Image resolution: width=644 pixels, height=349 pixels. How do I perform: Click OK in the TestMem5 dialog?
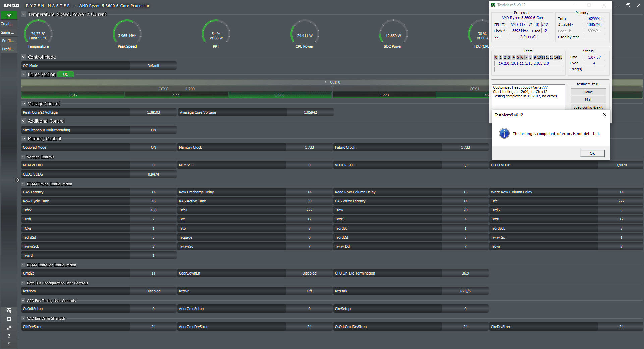click(592, 153)
